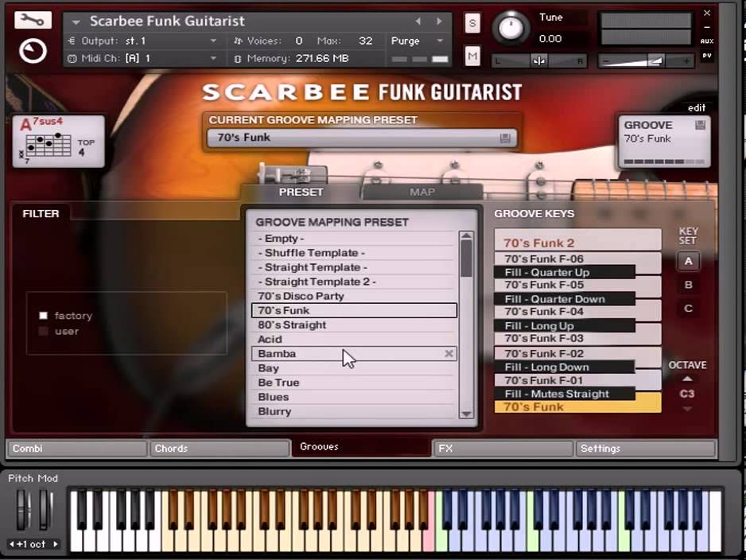Screen dimensions: 746x560
Task: Toggle the AUX sends button
Action: 706,41
